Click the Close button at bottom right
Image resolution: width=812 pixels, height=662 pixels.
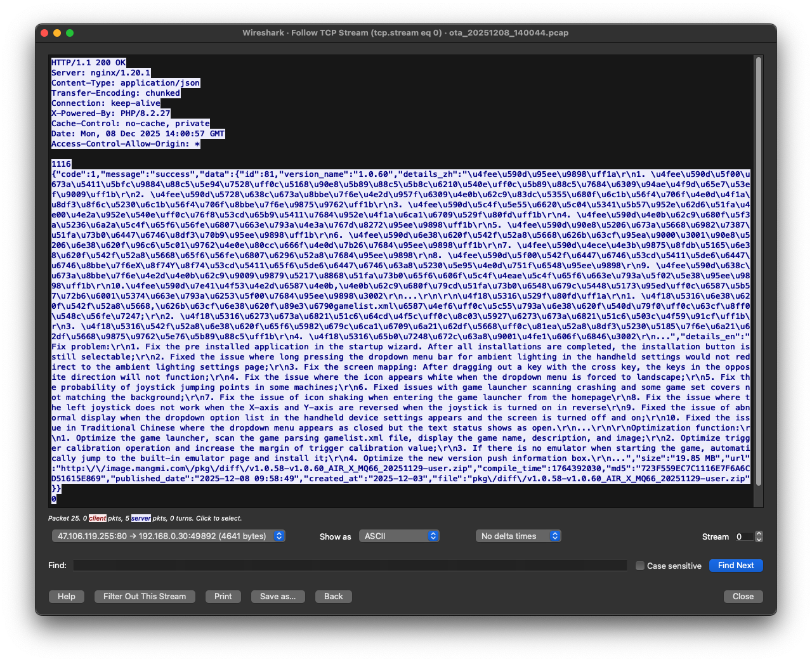743,597
